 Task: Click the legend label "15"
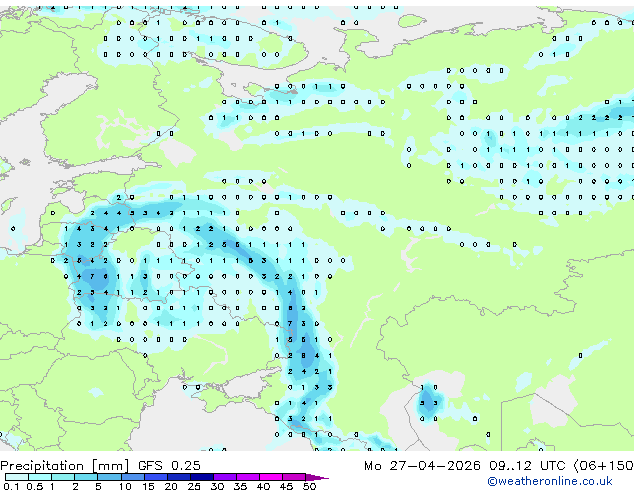148,486
